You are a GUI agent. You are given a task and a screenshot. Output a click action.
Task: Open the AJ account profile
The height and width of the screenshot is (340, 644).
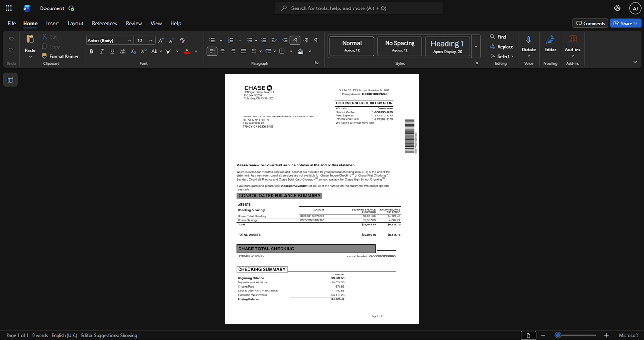tap(635, 8)
